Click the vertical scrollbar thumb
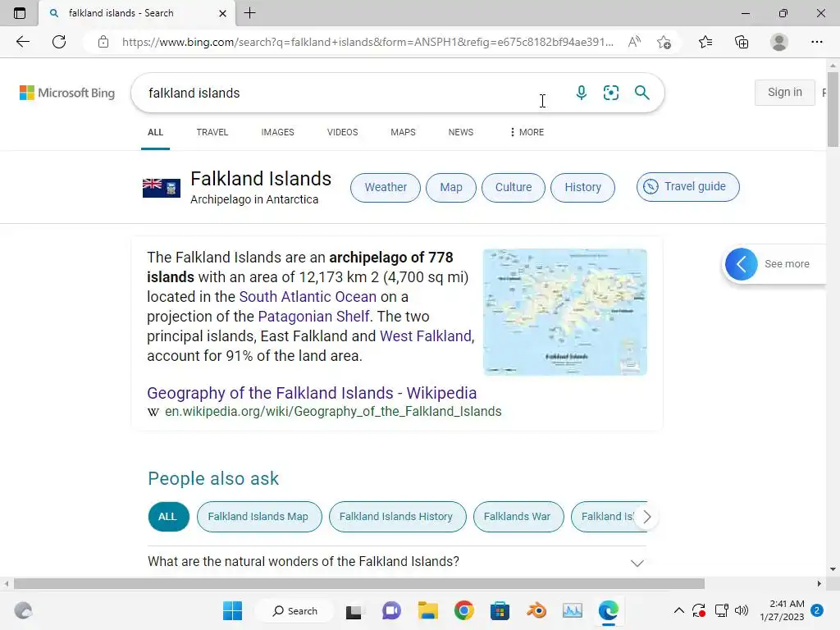840x630 pixels. coord(833,109)
